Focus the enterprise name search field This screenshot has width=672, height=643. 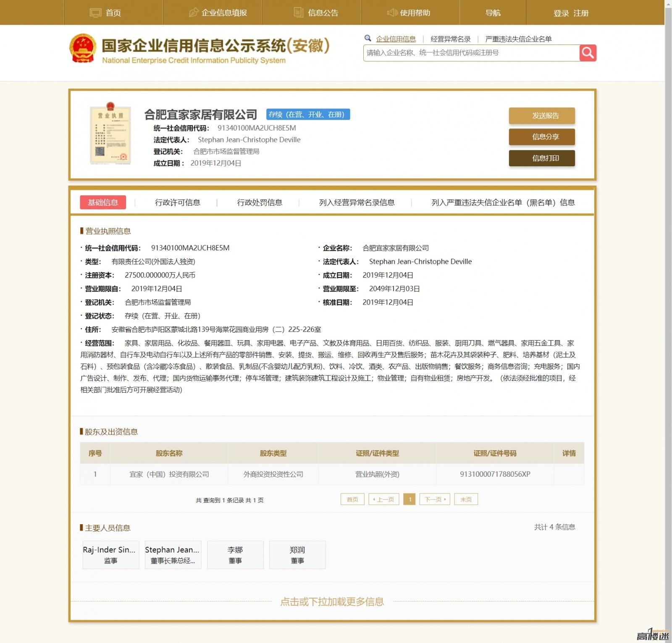pos(471,53)
